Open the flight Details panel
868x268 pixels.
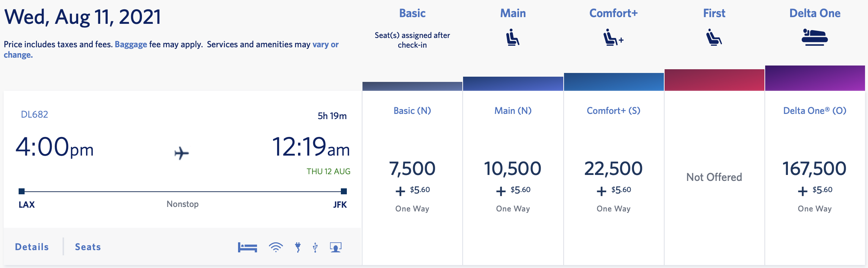click(x=31, y=246)
